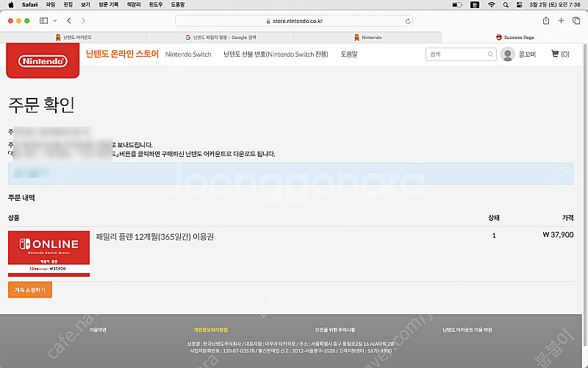Go forward to the next page

click(x=83, y=21)
